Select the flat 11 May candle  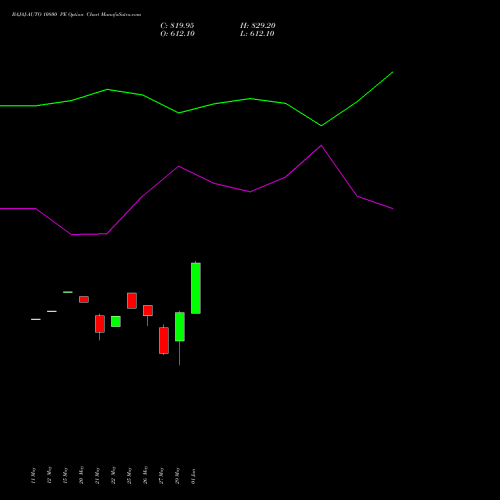click(x=36, y=319)
